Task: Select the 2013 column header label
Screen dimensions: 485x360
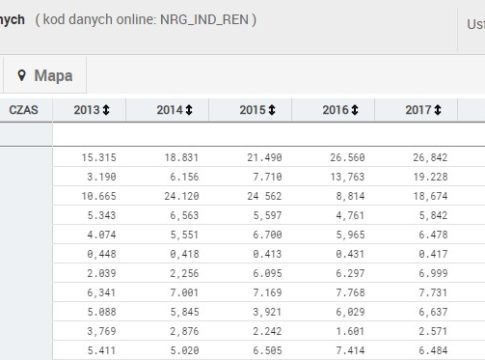Action: (87, 110)
